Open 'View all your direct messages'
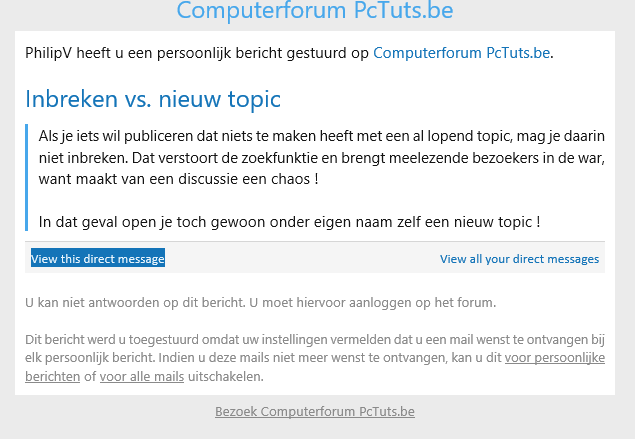 [x=519, y=259]
